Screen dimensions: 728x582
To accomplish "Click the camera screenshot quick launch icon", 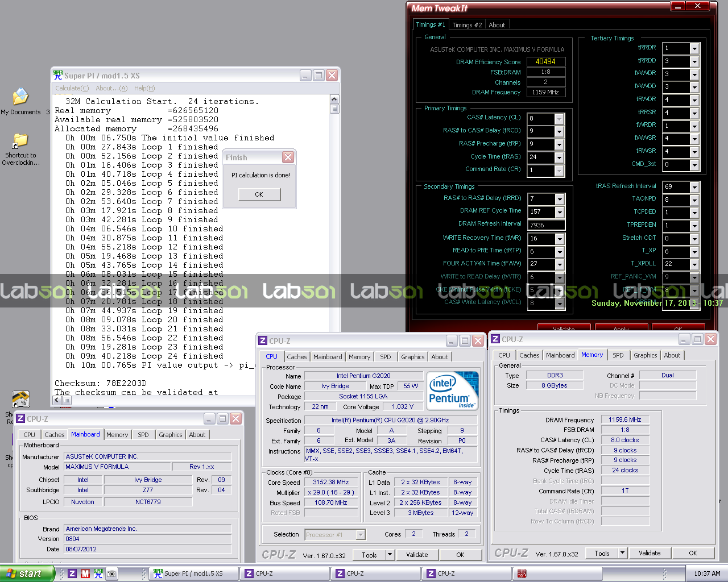I will pos(111,573).
